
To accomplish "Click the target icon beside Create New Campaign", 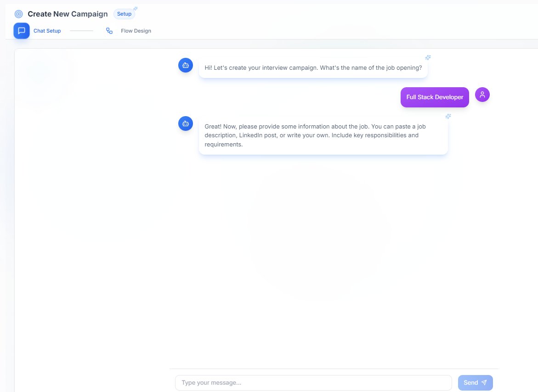I will coord(18,14).
